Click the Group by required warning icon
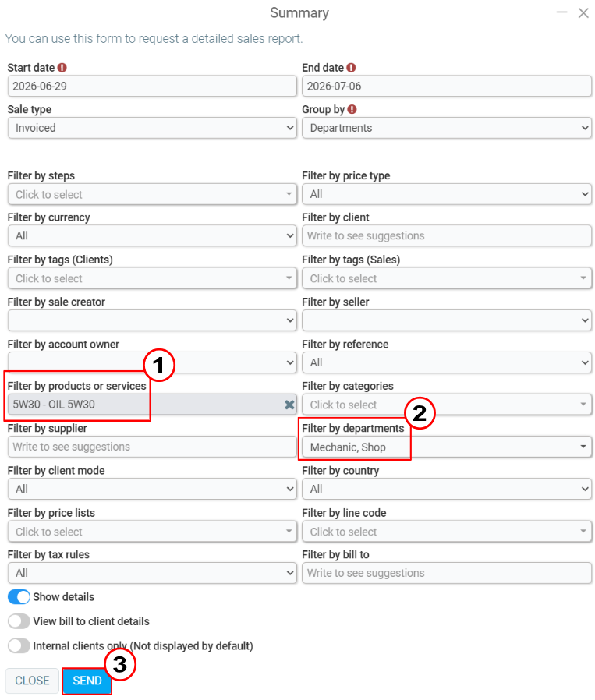The height and width of the screenshot is (700, 595). click(352, 109)
